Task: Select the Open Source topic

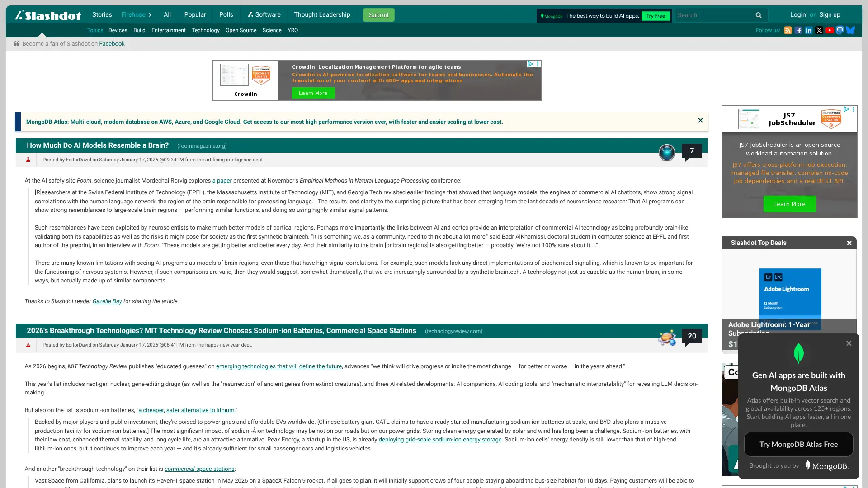Action: [241, 30]
